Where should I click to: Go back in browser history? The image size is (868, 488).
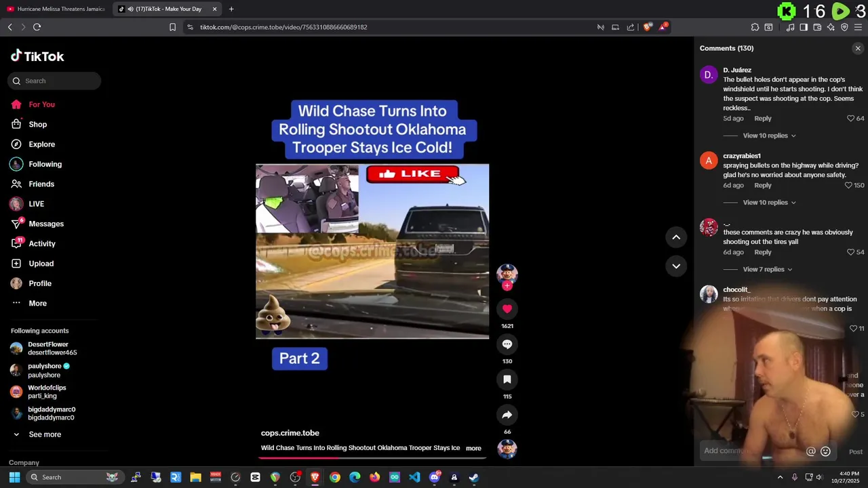[x=9, y=27]
